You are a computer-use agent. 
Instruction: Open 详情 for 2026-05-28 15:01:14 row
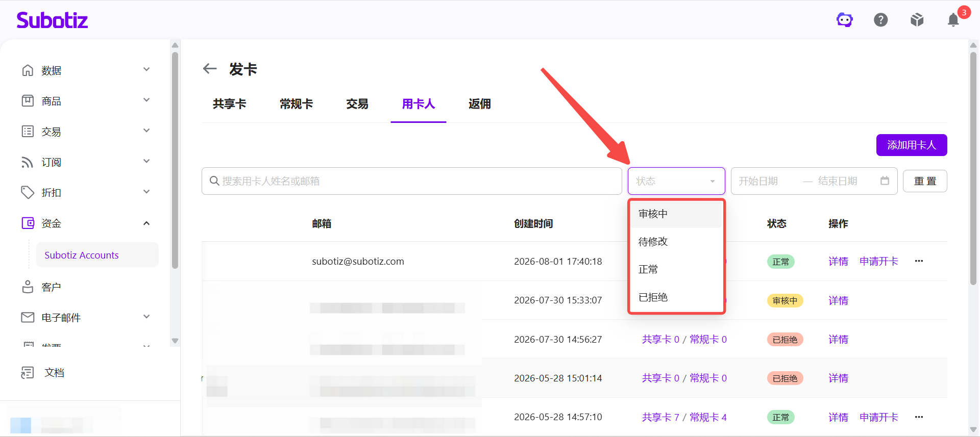click(x=838, y=378)
